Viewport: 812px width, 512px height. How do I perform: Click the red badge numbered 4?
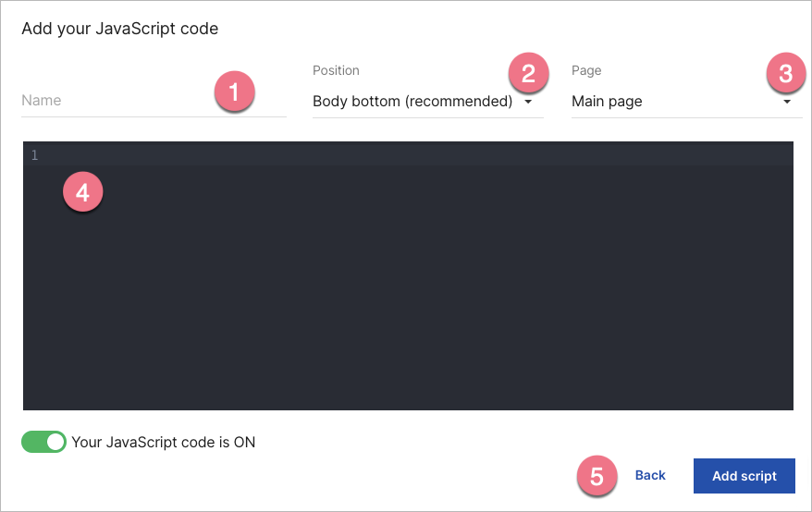tap(82, 192)
